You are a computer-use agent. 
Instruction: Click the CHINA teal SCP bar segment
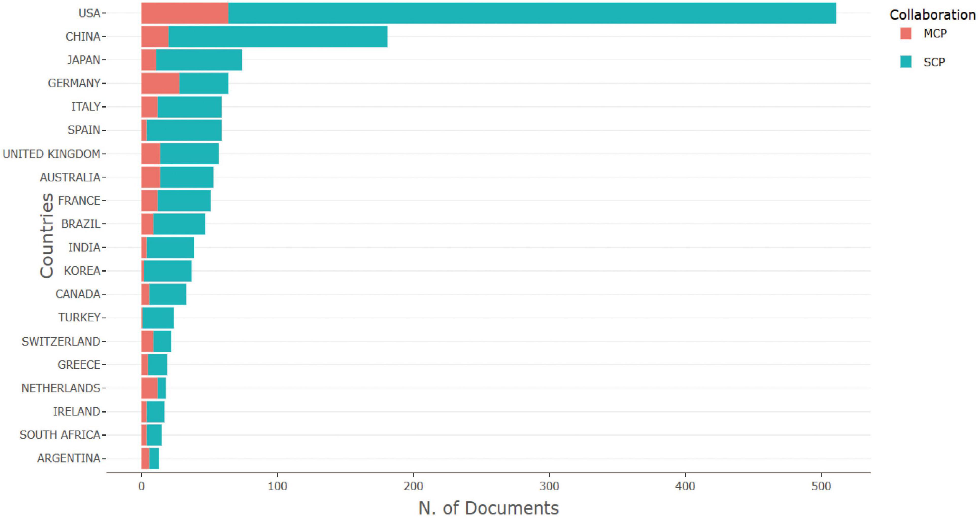(x=278, y=37)
